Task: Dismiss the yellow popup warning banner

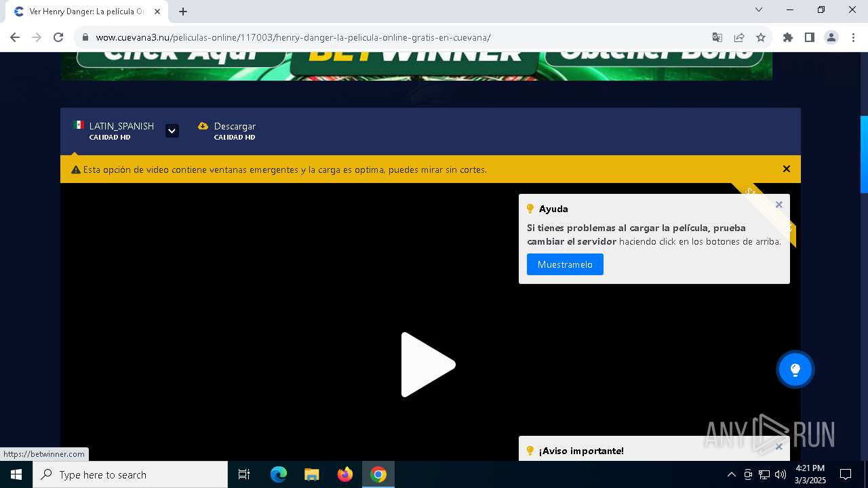Action: (x=787, y=169)
